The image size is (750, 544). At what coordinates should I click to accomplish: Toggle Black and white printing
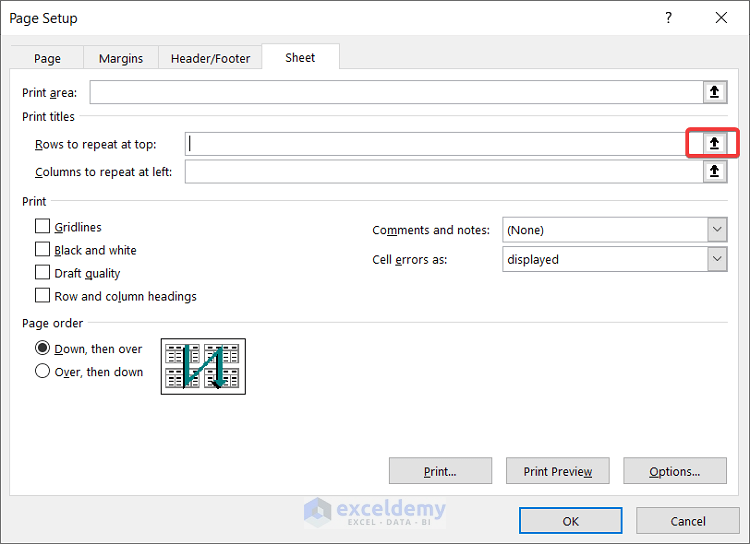43,250
